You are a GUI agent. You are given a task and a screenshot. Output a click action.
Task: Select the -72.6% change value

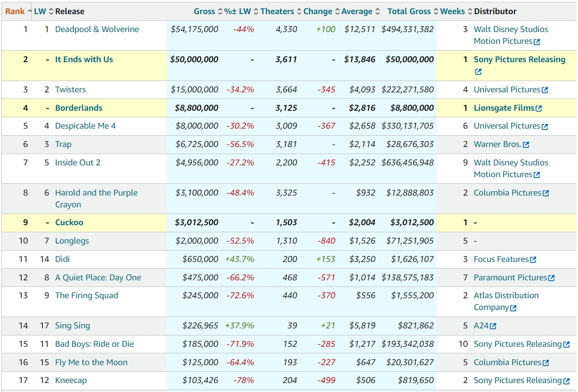click(x=240, y=295)
